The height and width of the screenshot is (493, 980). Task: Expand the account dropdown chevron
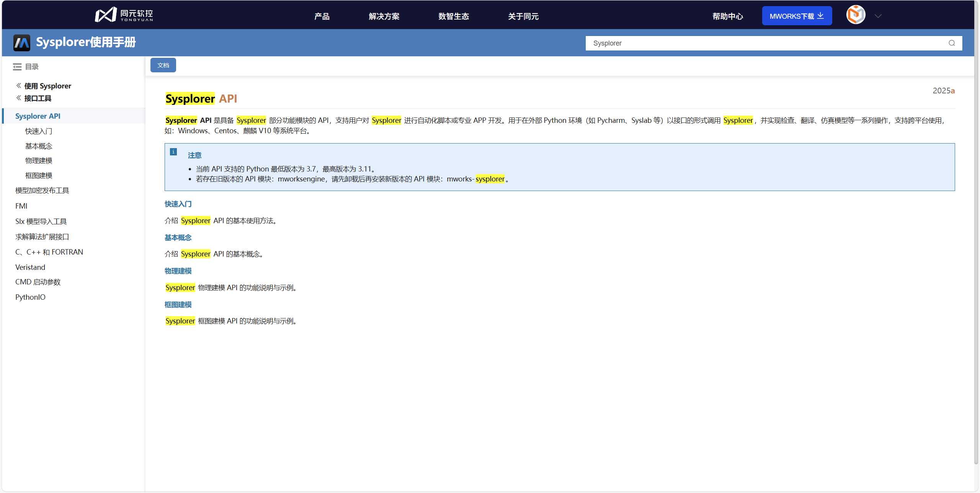click(x=878, y=16)
